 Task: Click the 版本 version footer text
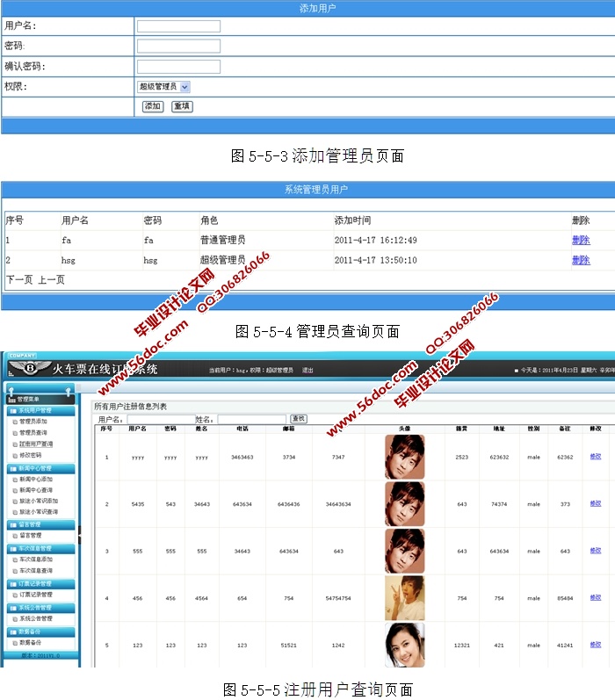40,655
